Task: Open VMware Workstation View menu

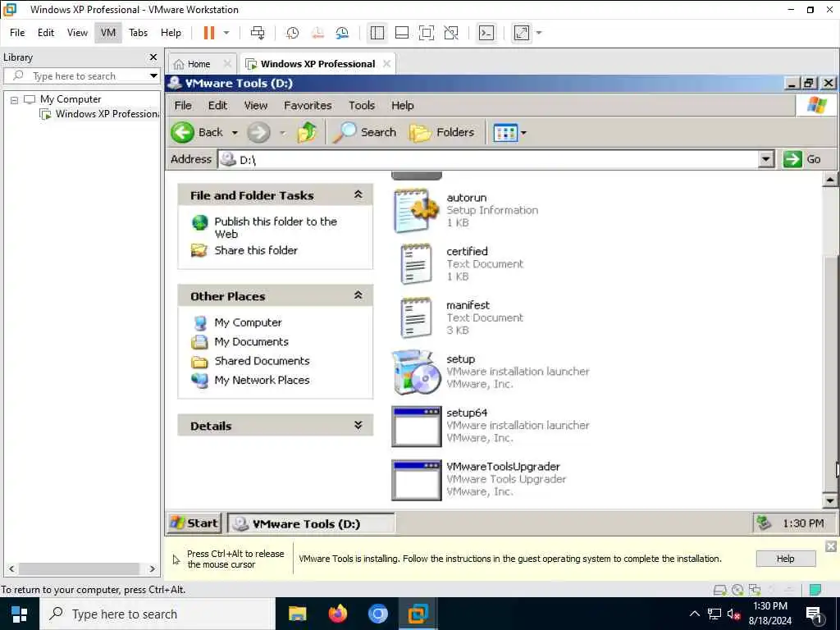Action: click(x=77, y=33)
